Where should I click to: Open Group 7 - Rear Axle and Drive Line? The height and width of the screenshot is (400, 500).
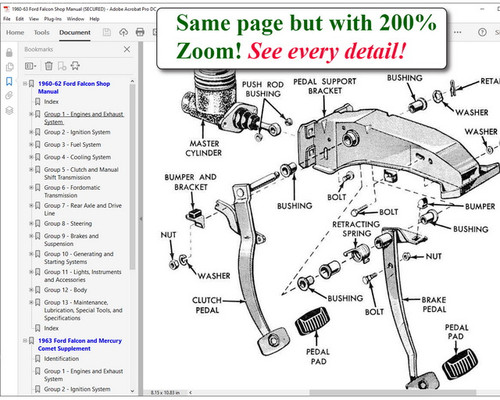[83, 209]
